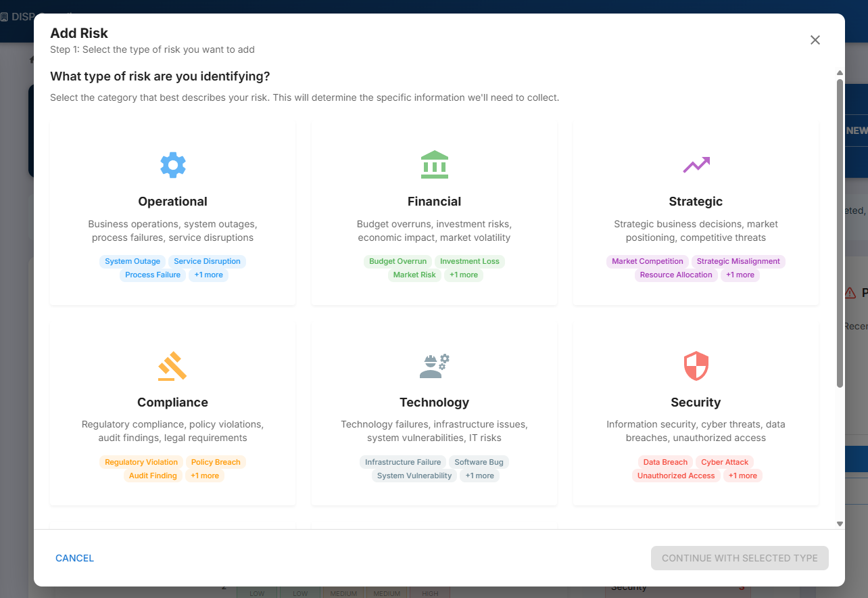The height and width of the screenshot is (598, 868).
Task: Click the scrollbar down arrow
Action: pos(840,524)
